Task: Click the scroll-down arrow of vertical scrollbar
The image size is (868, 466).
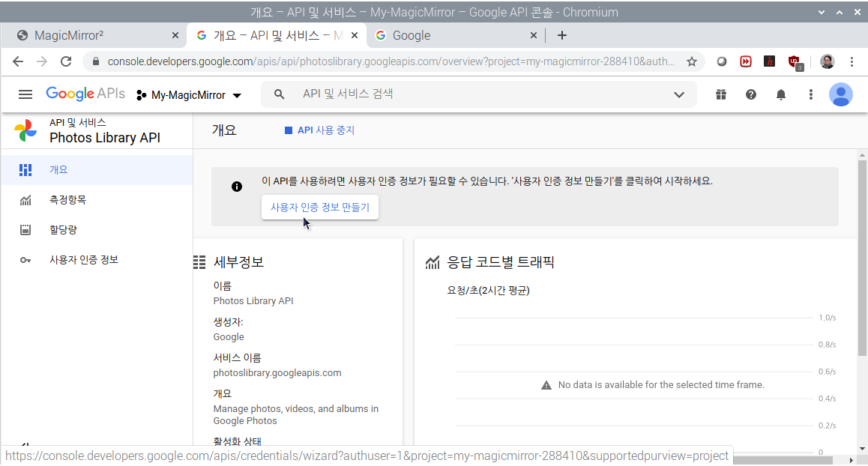Action: pos(862,449)
